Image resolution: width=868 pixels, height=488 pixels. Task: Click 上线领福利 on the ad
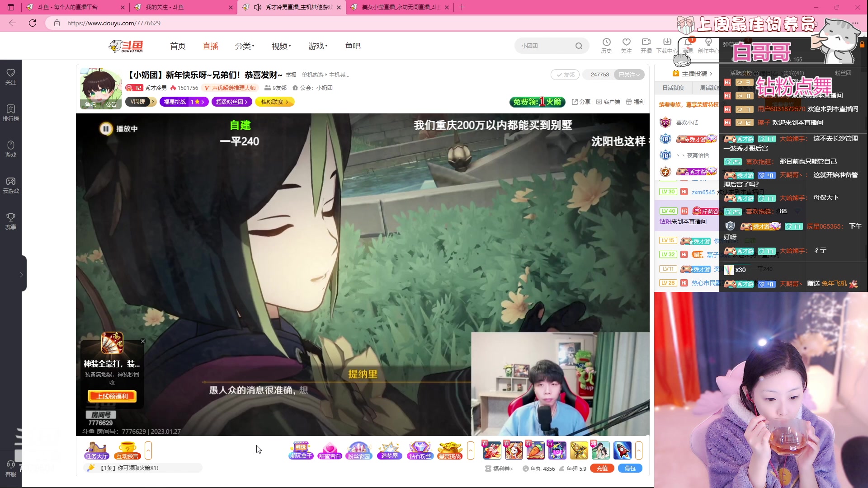coord(112,396)
